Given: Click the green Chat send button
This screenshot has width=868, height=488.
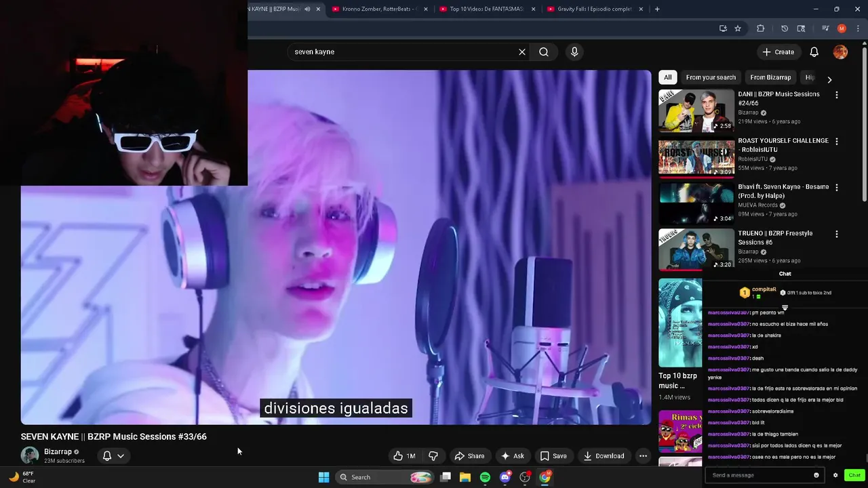Looking at the screenshot, I should tap(854, 475).
